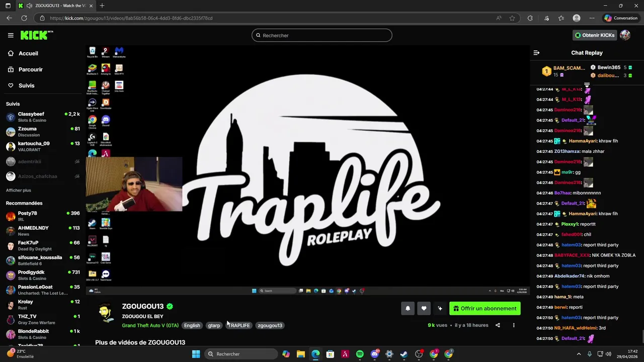Click the heart follow button
This screenshot has width=644, height=362.
[x=424, y=309]
